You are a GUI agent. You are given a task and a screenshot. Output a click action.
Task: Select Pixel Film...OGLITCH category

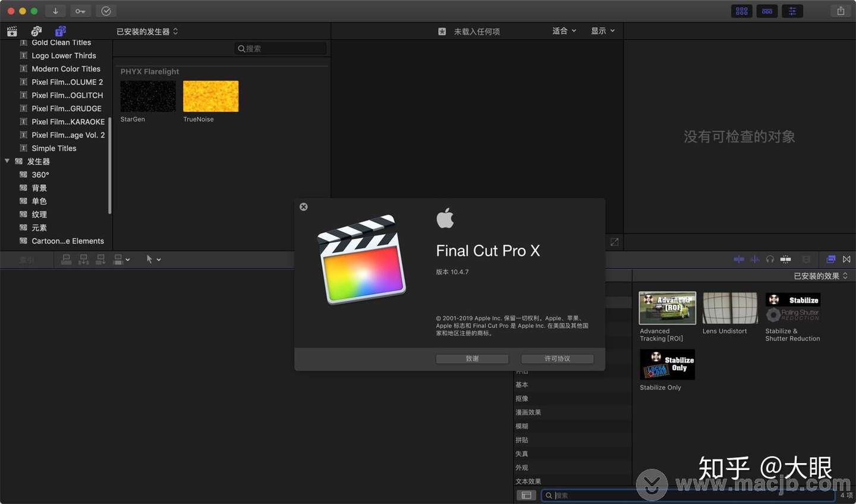[67, 95]
